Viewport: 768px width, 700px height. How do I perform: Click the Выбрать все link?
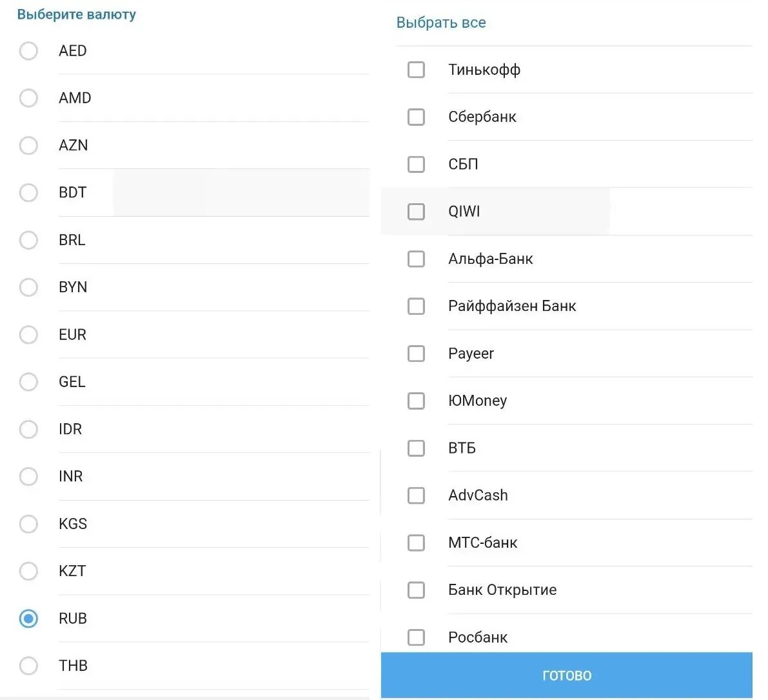(x=441, y=23)
